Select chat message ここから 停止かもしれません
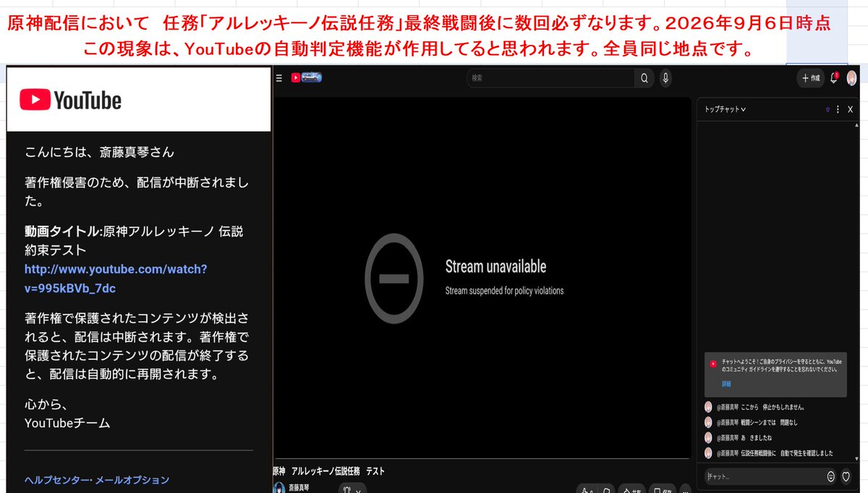 point(773,407)
